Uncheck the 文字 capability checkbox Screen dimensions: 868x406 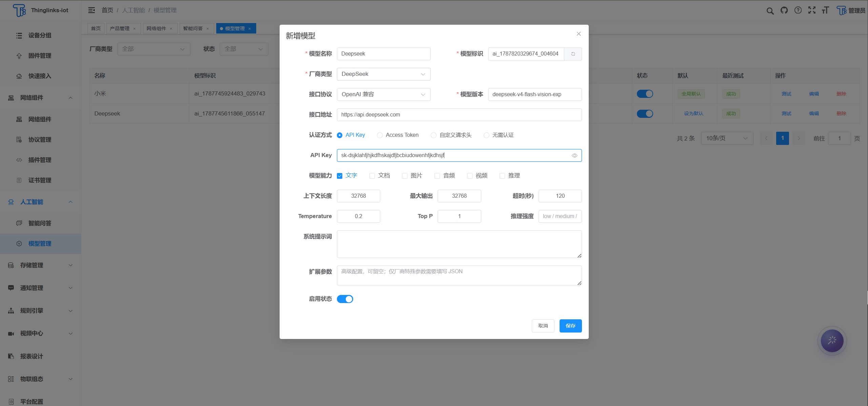point(340,176)
